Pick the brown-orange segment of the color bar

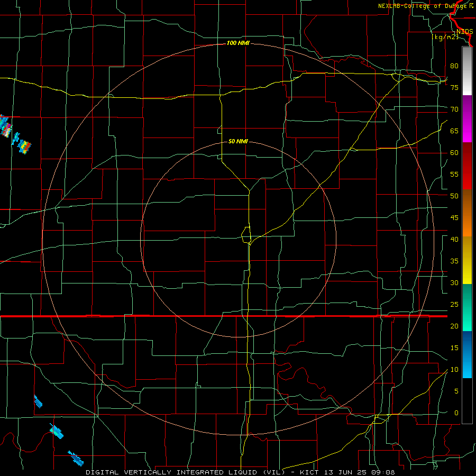[467, 213]
